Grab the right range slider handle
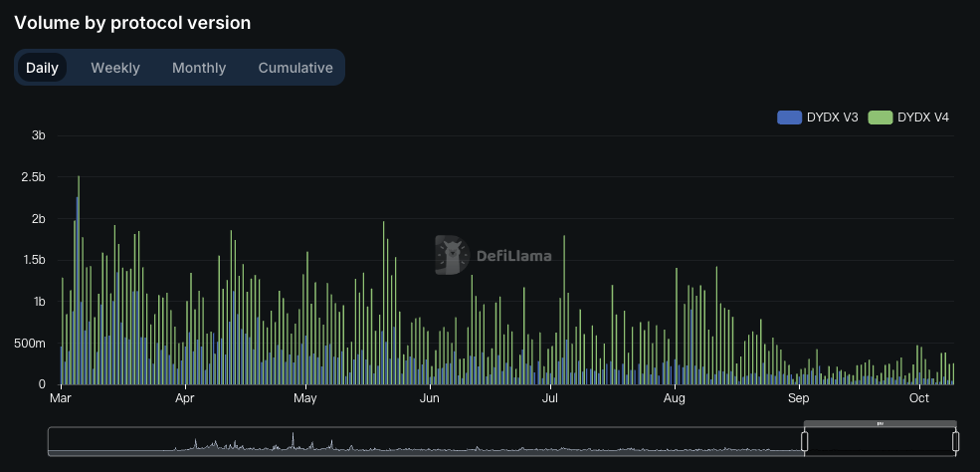980x472 pixels. pos(956,441)
